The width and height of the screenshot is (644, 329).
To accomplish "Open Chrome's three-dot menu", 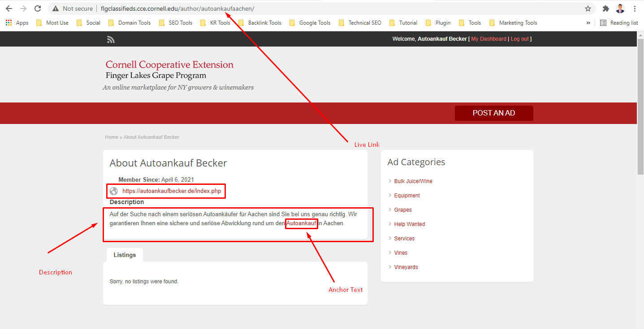I will tap(635, 9).
